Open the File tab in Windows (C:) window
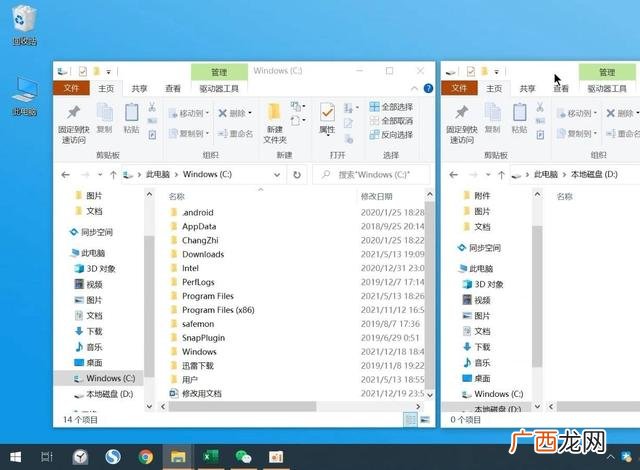 coord(71,88)
